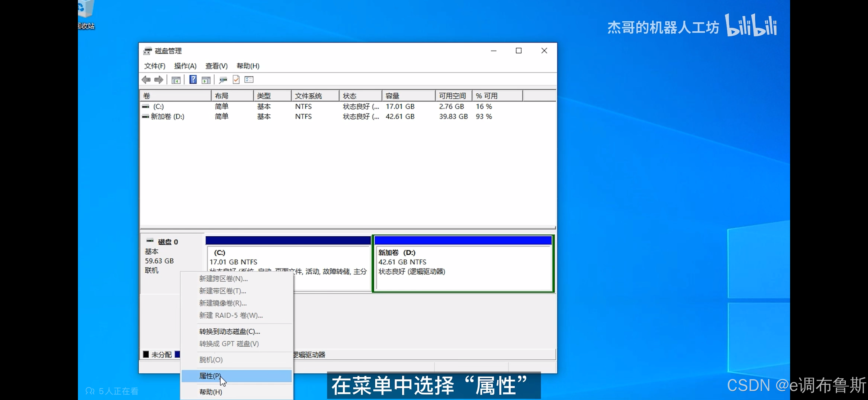Screen dimensions: 868x400
Task: Click the checklist view toolbar icon
Action: [249, 80]
